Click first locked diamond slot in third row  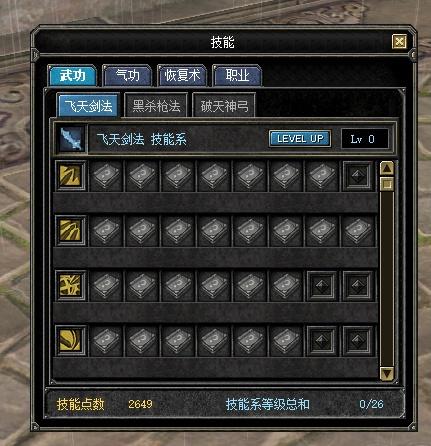322,286
